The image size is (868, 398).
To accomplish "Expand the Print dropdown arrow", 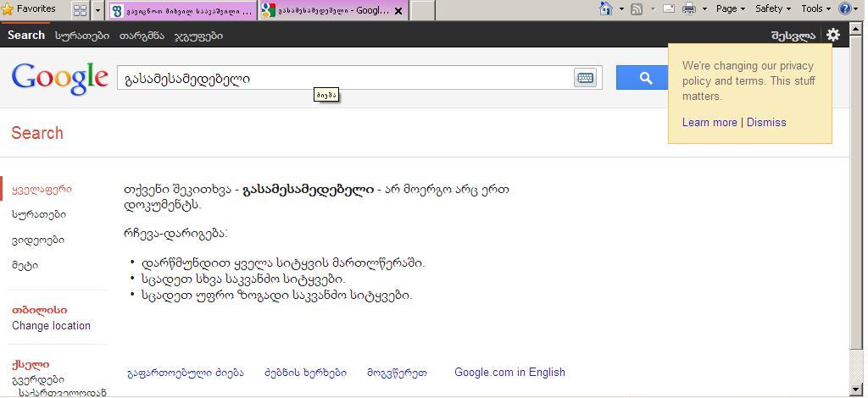I will (x=704, y=8).
